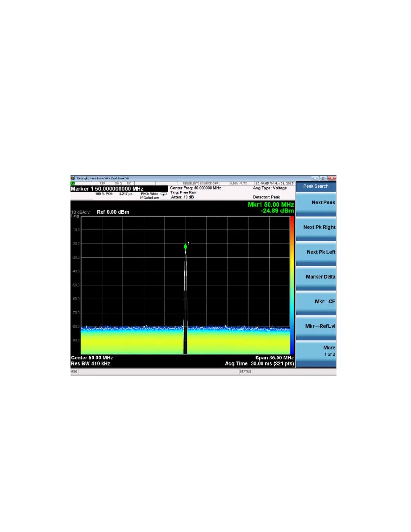Click the Next Peak softkey
Screen dimensions: 411x532
pyautogui.click(x=316, y=203)
